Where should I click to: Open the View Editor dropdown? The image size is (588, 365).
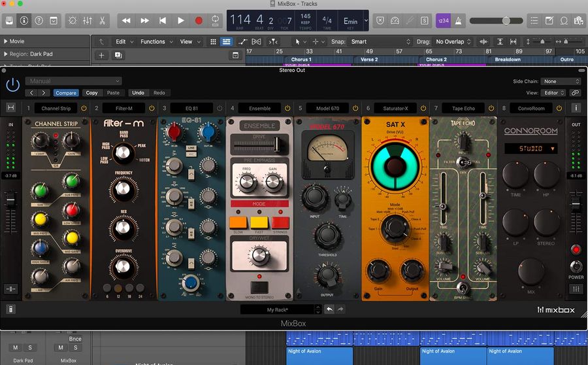[553, 93]
